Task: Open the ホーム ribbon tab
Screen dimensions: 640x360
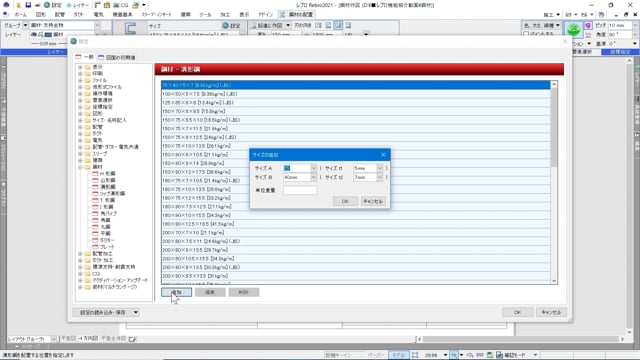Action: pyautogui.click(x=20, y=14)
